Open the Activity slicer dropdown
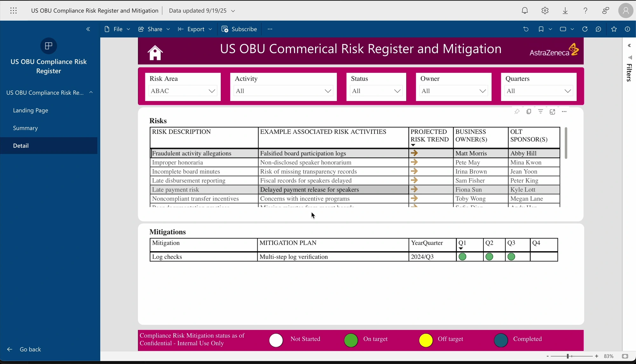Screen dimensions: 636x364 tap(283, 91)
